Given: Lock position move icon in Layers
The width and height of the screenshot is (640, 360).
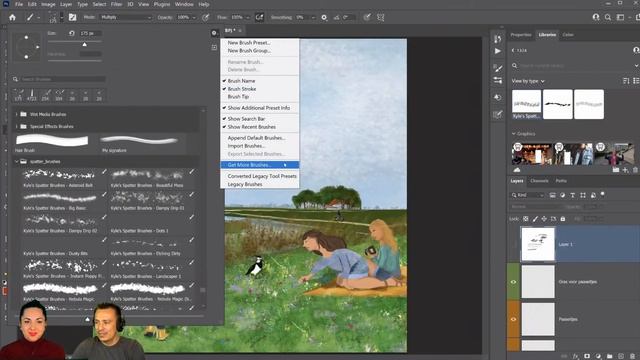Looking at the screenshot, I should click(x=544, y=219).
